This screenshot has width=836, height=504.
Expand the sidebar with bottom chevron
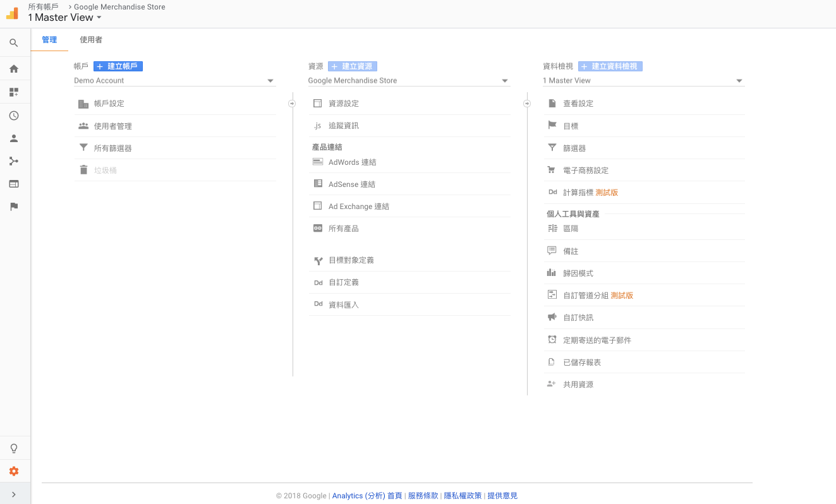click(x=14, y=494)
